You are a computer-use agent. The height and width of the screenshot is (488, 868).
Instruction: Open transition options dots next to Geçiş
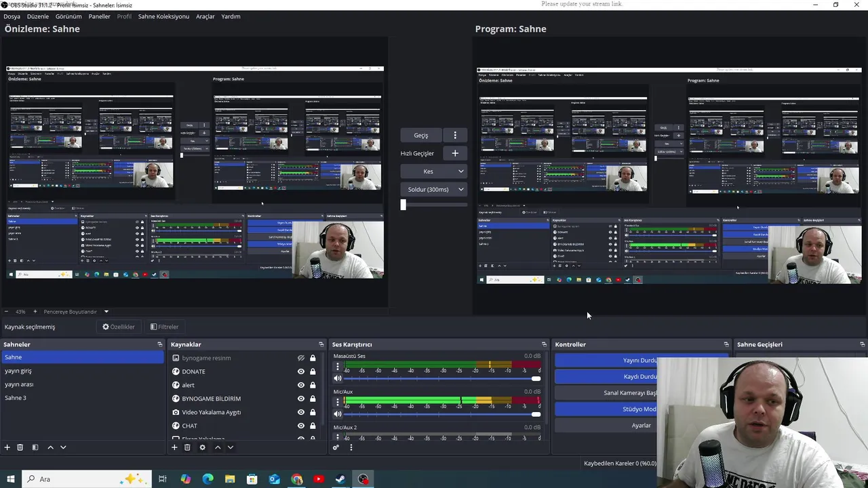coord(455,135)
